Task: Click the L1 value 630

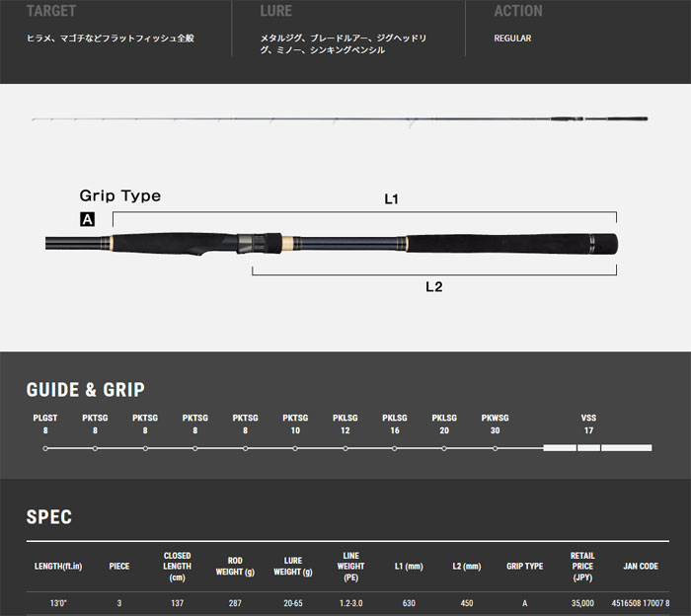Action: 409,603
